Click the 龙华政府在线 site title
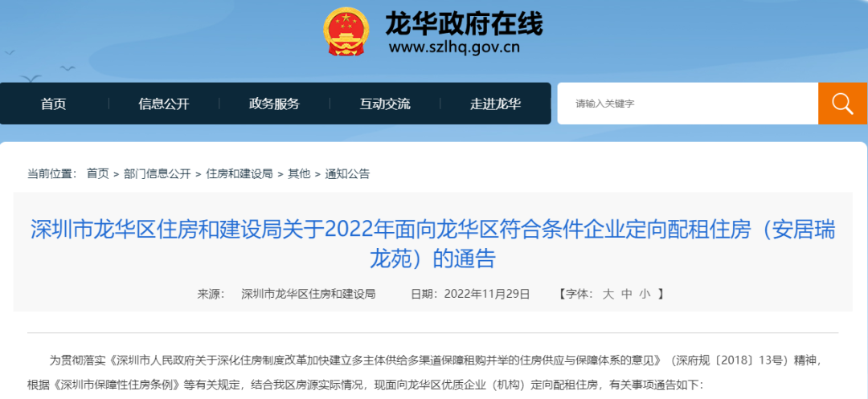The width and height of the screenshot is (868, 399). tap(465, 24)
